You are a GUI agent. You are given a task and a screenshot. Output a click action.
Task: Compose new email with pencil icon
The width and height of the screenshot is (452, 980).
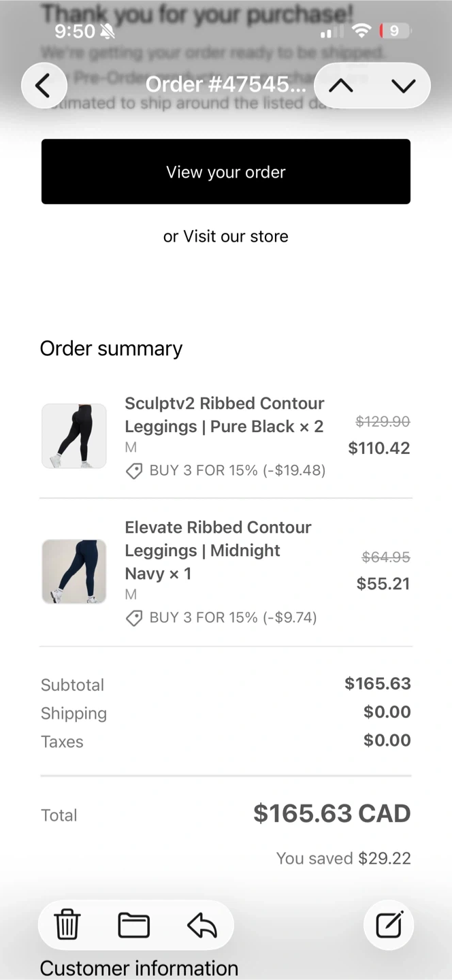tap(389, 925)
